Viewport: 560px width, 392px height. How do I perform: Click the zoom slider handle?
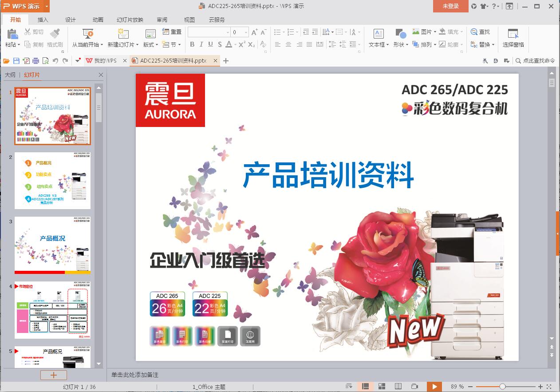tap(502, 387)
